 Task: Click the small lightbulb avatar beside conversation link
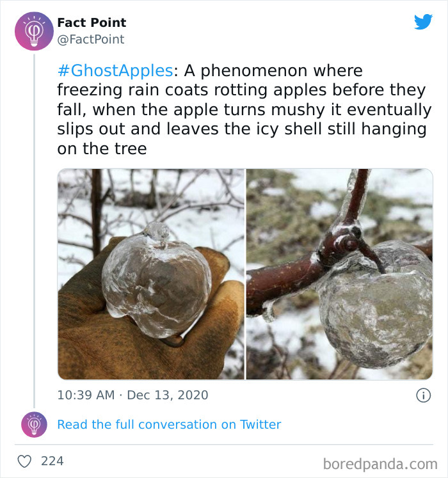pyautogui.click(x=34, y=425)
